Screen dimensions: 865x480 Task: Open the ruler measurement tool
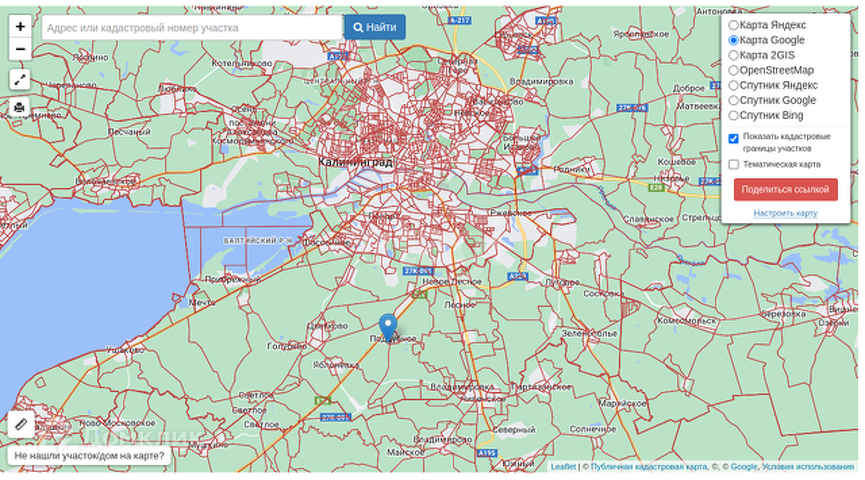pyautogui.click(x=21, y=424)
